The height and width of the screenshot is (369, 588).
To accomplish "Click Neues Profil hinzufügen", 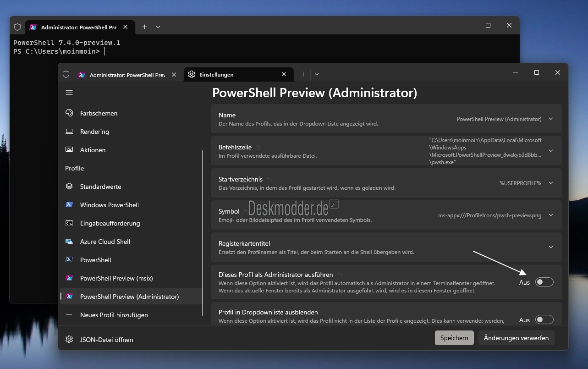I will click(131, 315).
